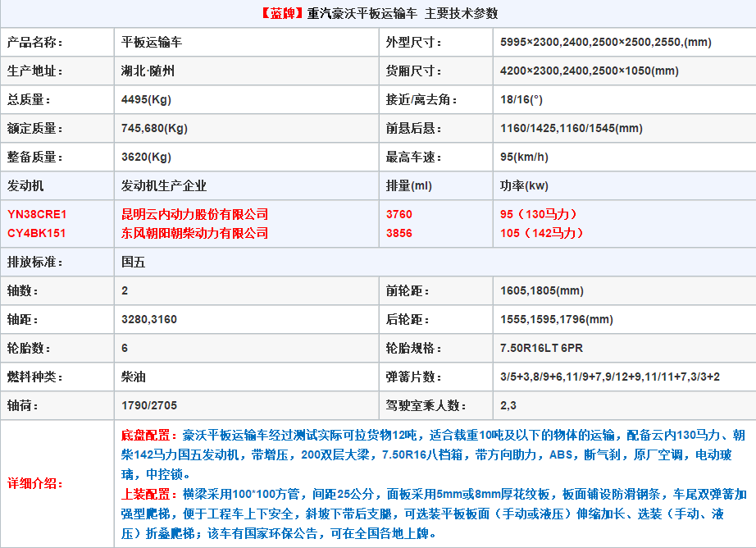The height and width of the screenshot is (548, 756).
Task: Click the '发动机' column header
Action: tap(25, 185)
